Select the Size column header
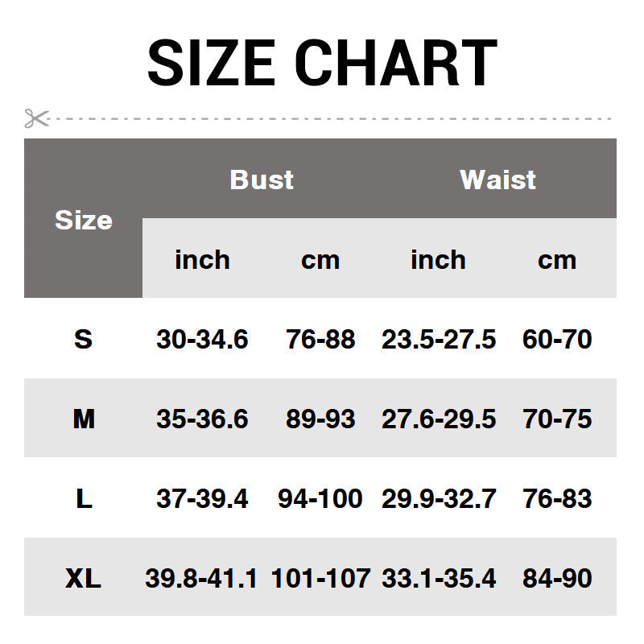Screen dimensions: 644x644 [84, 220]
